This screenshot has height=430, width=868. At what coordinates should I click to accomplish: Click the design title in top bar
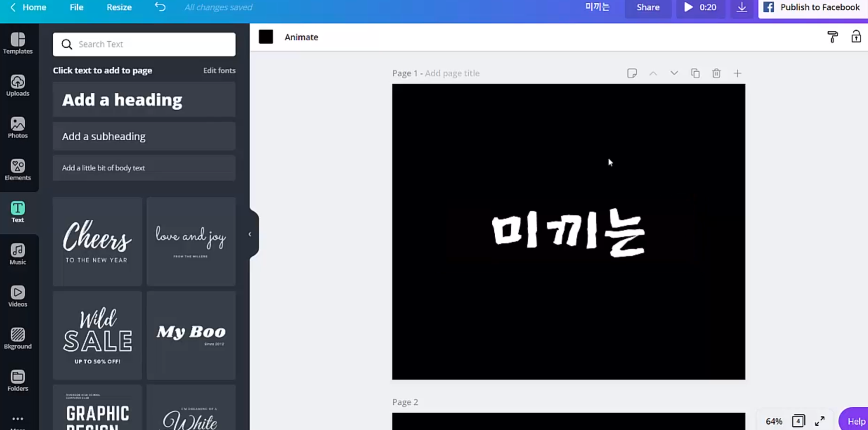coord(597,7)
